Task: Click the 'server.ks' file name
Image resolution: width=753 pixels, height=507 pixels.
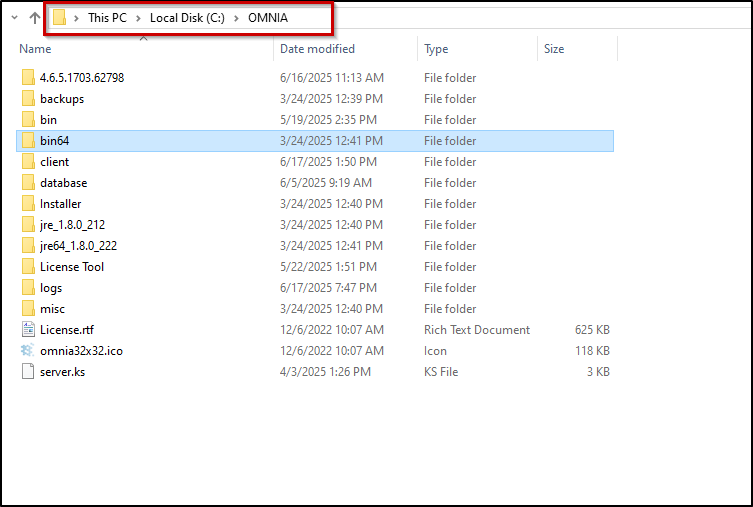Action: [x=62, y=372]
